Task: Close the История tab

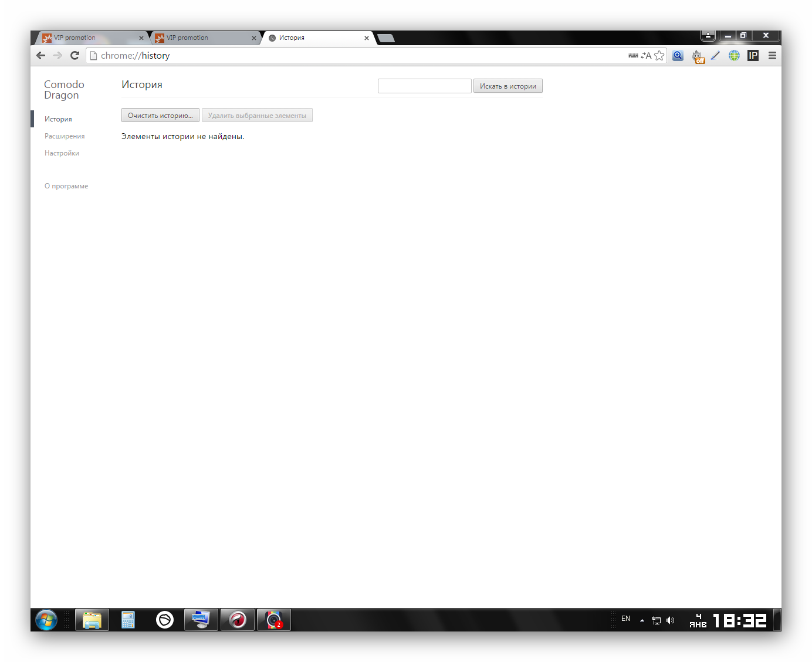Action: [367, 38]
